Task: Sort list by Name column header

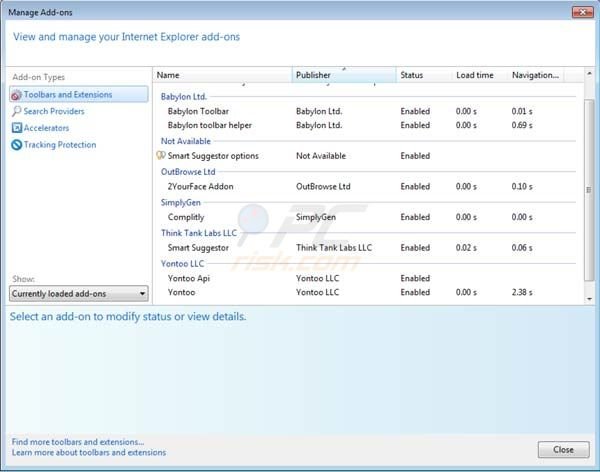Action: [223, 75]
